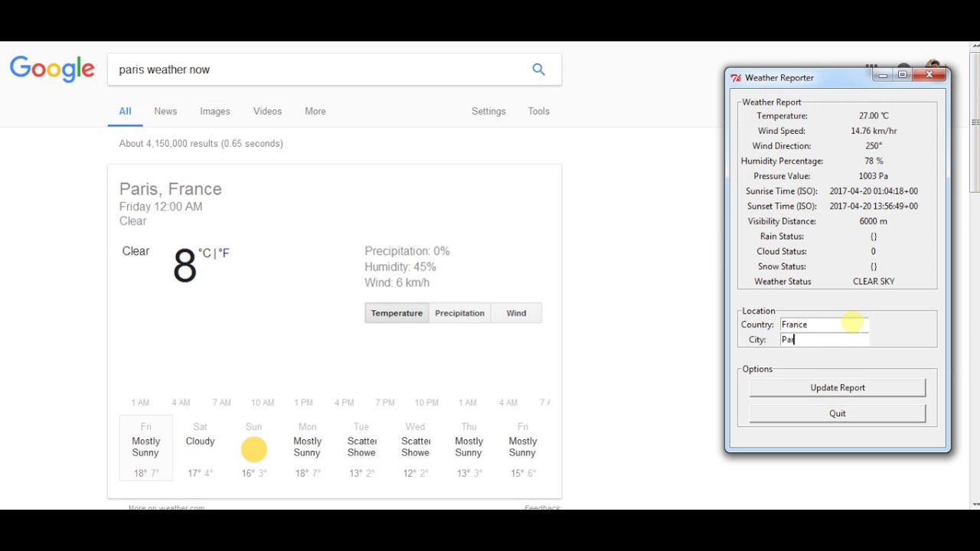Click the 4 PM hour label

click(x=344, y=403)
